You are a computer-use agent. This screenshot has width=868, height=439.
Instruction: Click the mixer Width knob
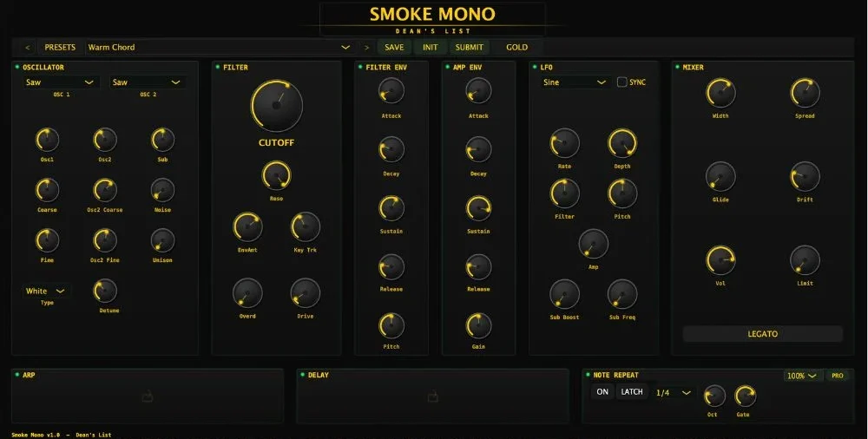[720, 93]
